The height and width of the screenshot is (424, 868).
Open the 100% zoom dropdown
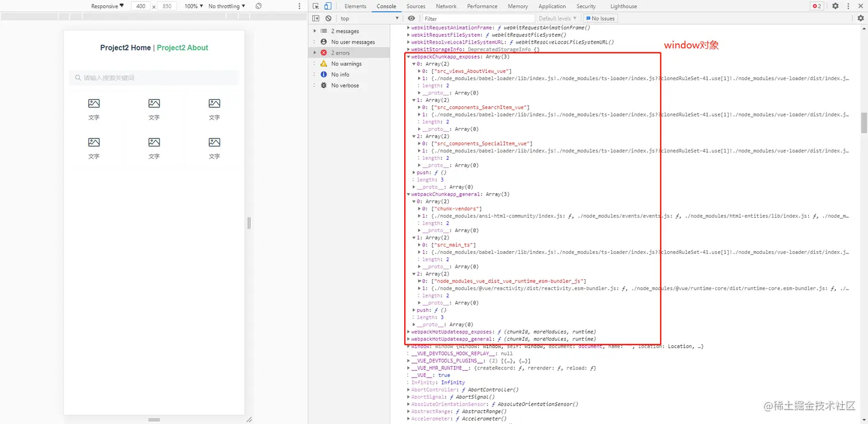point(193,6)
